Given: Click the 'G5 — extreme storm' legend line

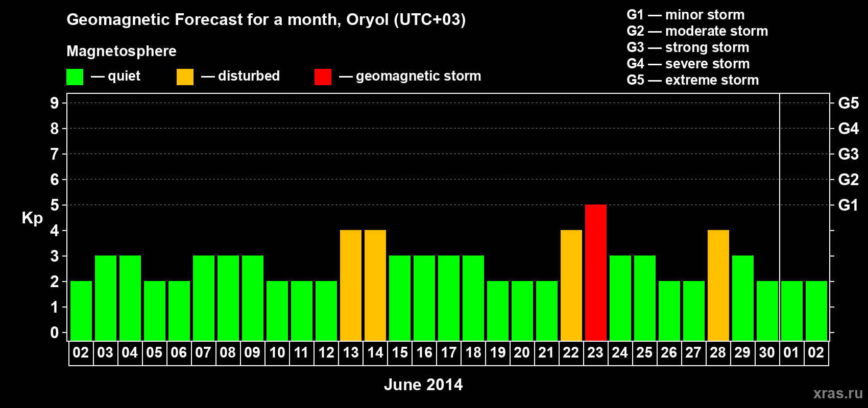Looking at the screenshot, I should 693,80.
